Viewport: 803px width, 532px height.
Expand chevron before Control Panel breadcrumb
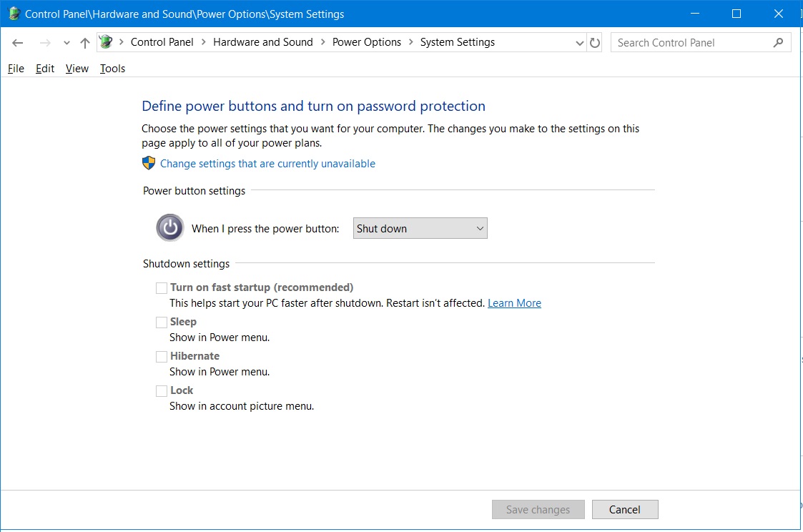[122, 42]
